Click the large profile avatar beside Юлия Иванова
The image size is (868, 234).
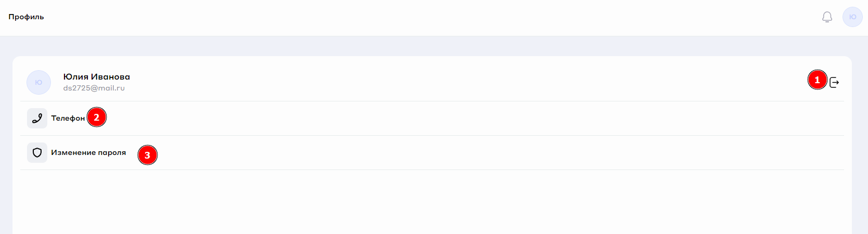(x=38, y=82)
